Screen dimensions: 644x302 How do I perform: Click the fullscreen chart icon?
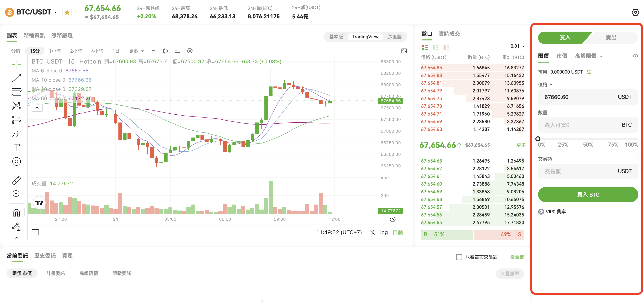[404, 51]
